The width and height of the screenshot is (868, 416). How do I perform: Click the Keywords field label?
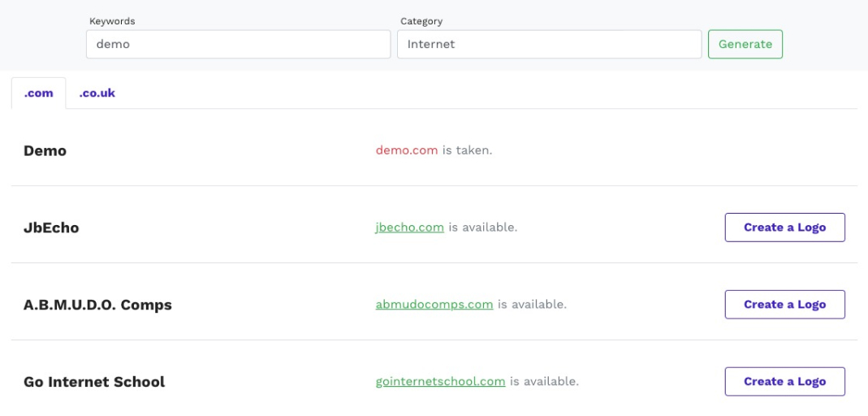[x=112, y=21]
